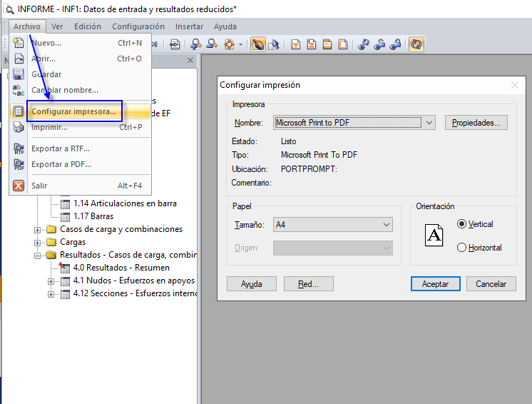Screen dimensions: 532x404
Task: Select the hand move tool
Action: click(258, 44)
